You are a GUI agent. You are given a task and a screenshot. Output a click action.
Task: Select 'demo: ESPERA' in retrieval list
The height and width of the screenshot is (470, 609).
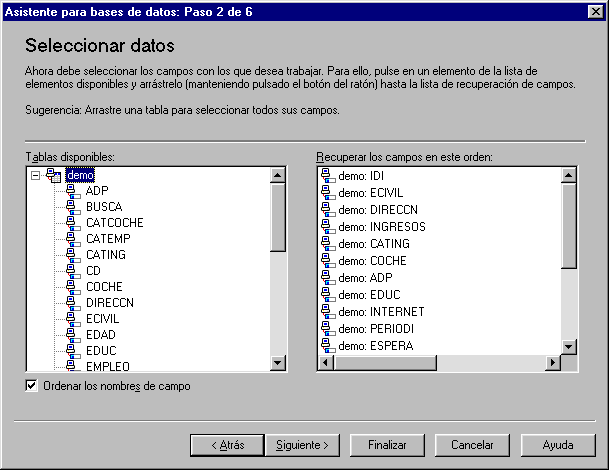tap(376, 346)
